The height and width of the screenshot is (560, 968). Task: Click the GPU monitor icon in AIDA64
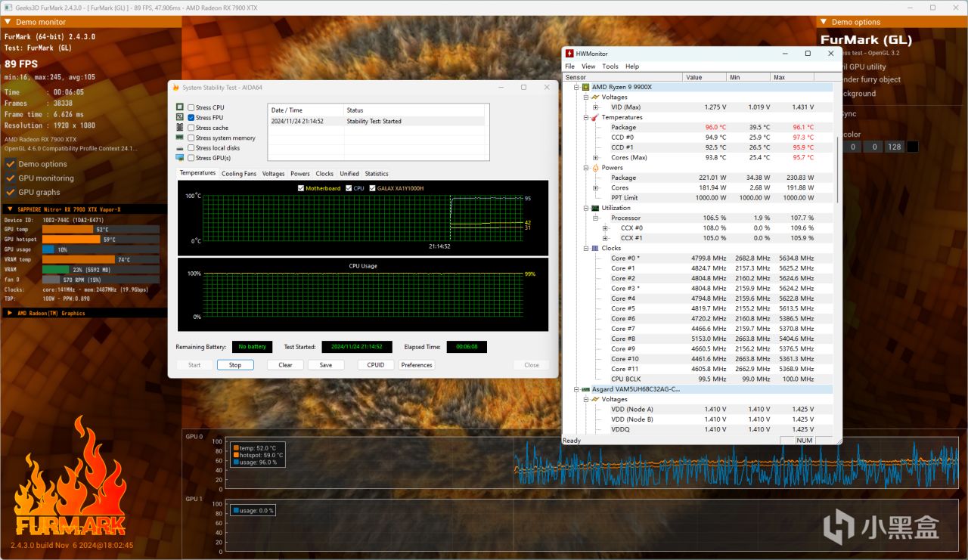point(180,158)
